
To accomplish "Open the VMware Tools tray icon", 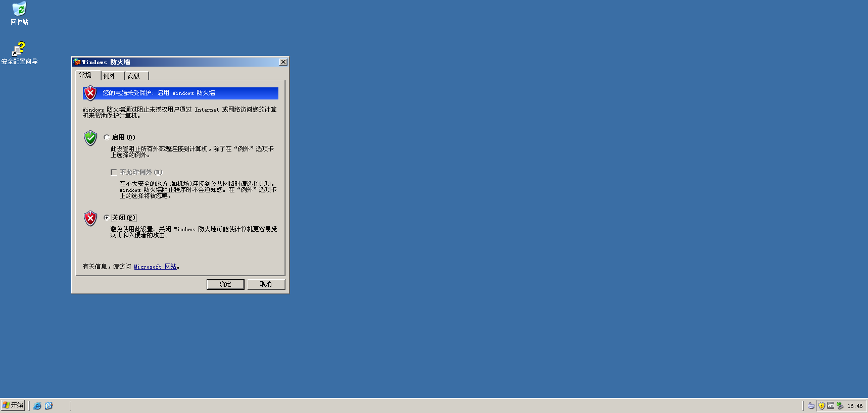I will point(831,406).
